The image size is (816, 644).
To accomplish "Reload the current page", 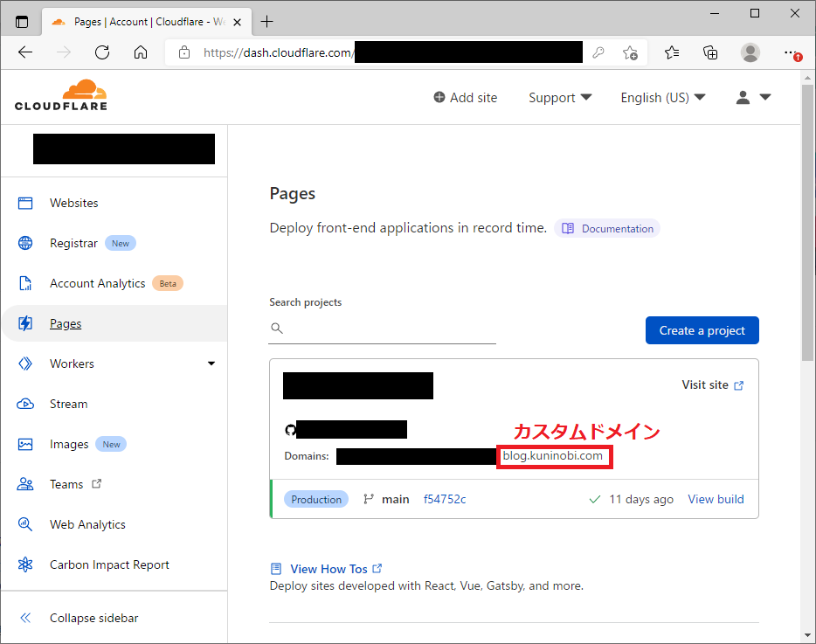I will pyautogui.click(x=102, y=52).
